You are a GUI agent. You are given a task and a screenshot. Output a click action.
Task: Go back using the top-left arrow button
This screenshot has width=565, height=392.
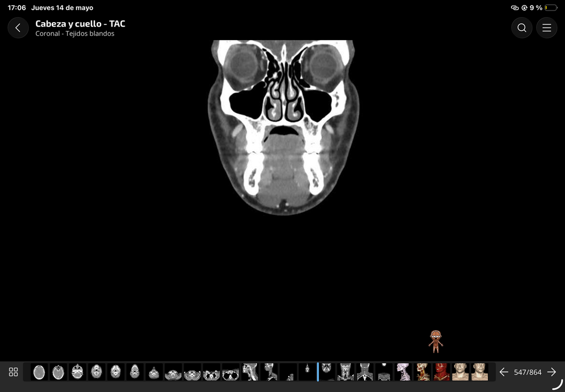tap(18, 28)
